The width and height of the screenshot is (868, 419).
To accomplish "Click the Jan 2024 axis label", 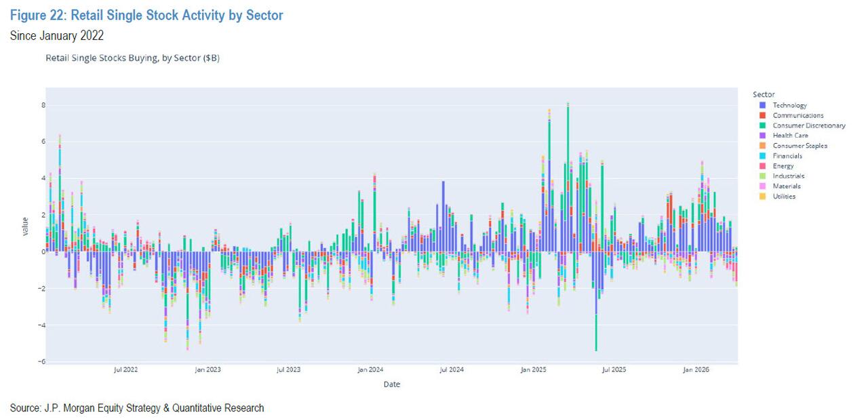I will 370,370.
